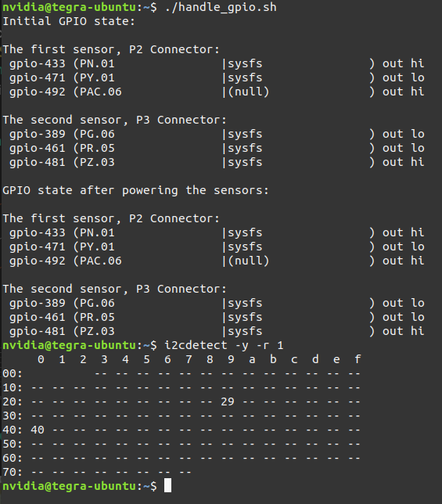Click the 'Initial GPIO state:' line
The image size is (442, 504).
click(x=69, y=21)
